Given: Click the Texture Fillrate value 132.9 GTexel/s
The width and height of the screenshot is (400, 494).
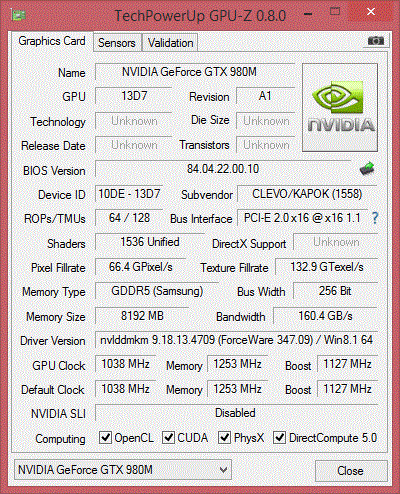Looking at the screenshot, I should (x=327, y=267).
